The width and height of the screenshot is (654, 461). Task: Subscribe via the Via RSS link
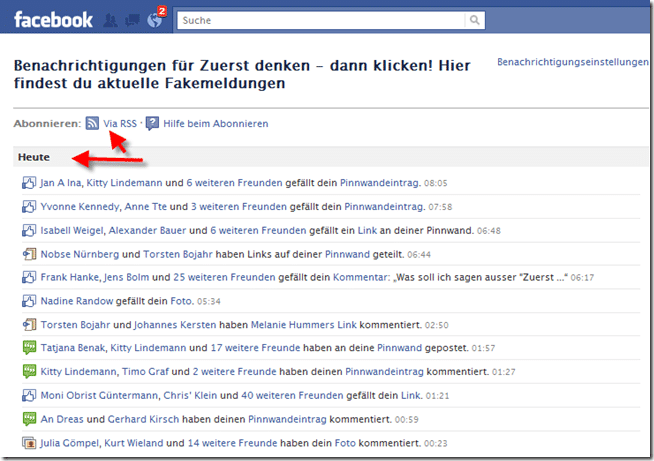point(120,123)
